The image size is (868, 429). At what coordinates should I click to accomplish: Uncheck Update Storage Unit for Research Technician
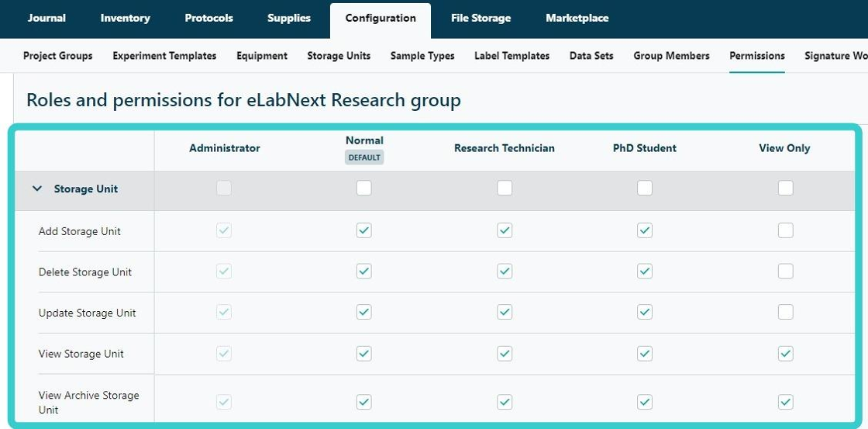click(505, 312)
